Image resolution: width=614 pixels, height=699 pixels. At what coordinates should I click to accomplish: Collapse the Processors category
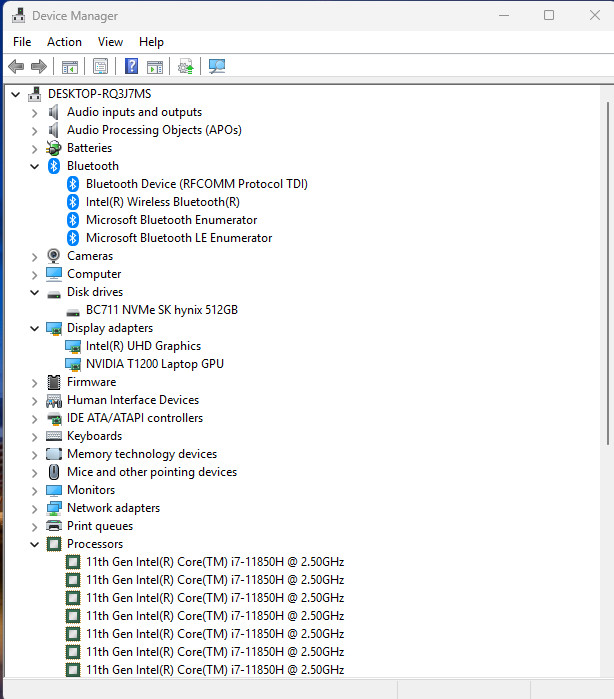(34, 544)
